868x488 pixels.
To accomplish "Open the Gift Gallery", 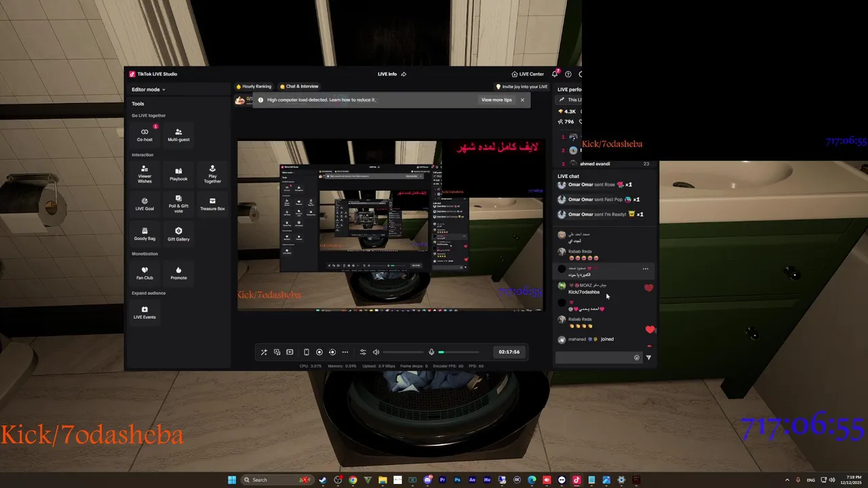I will coord(178,234).
